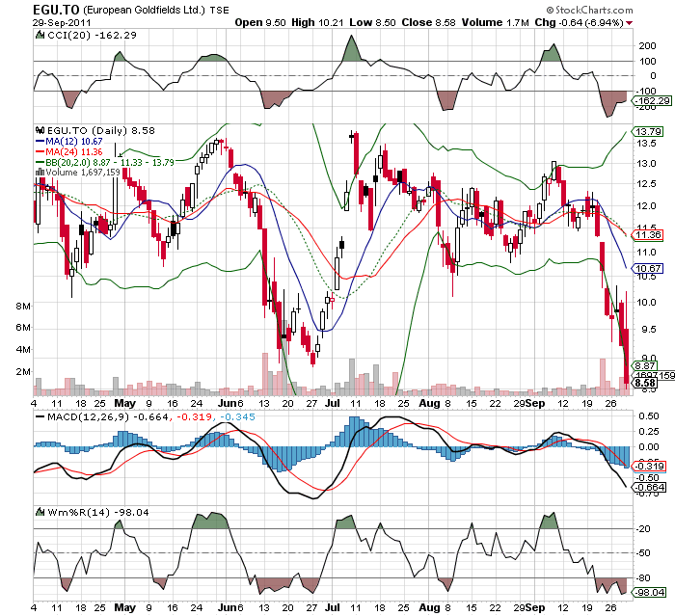Click the May label beneath the Wm%R panel
The height and width of the screenshot is (616, 675).
124,608
